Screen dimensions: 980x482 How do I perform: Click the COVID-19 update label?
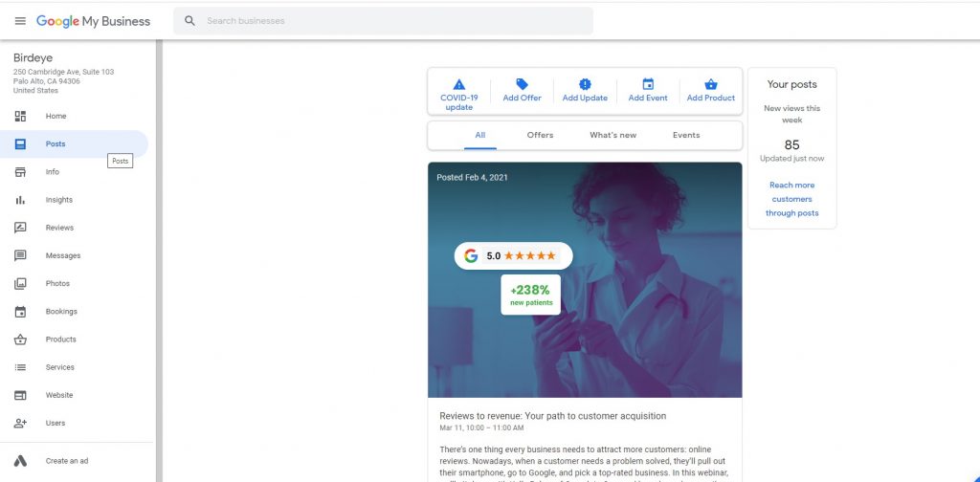pyautogui.click(x=458, y=102)
